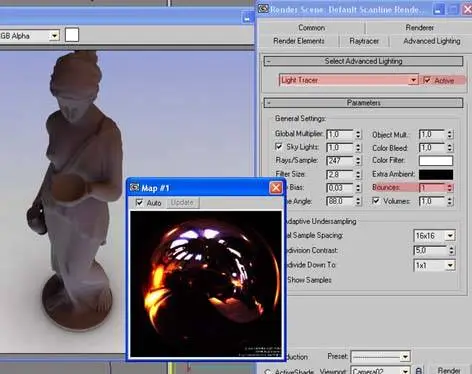
Task: Click the Volumes value field
Action: [432, 201]
